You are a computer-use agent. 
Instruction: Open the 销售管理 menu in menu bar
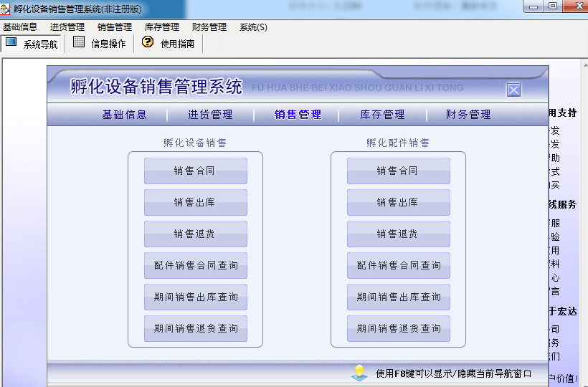115,27
